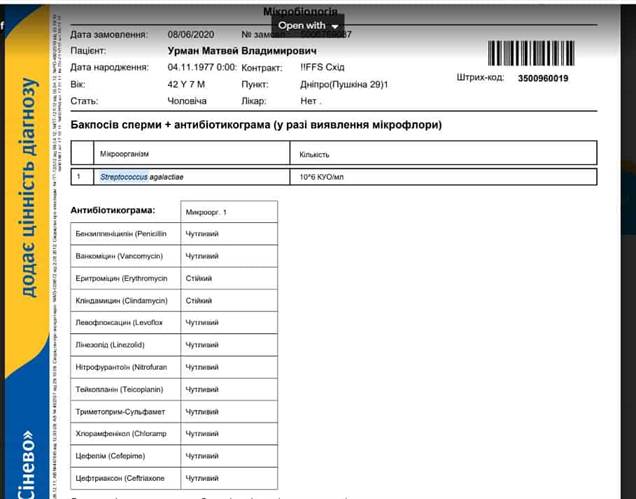Click Триметоприм-Сульфамет row label
Screen dimensions: 636x499
click(x=120, y=412)
